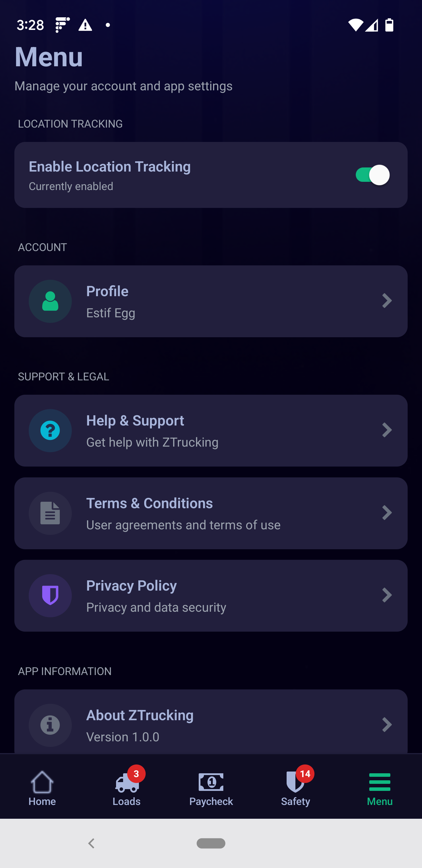
Task: Tap the green Profile person icon
Action: pyautogui.click(x=50, y=301)
